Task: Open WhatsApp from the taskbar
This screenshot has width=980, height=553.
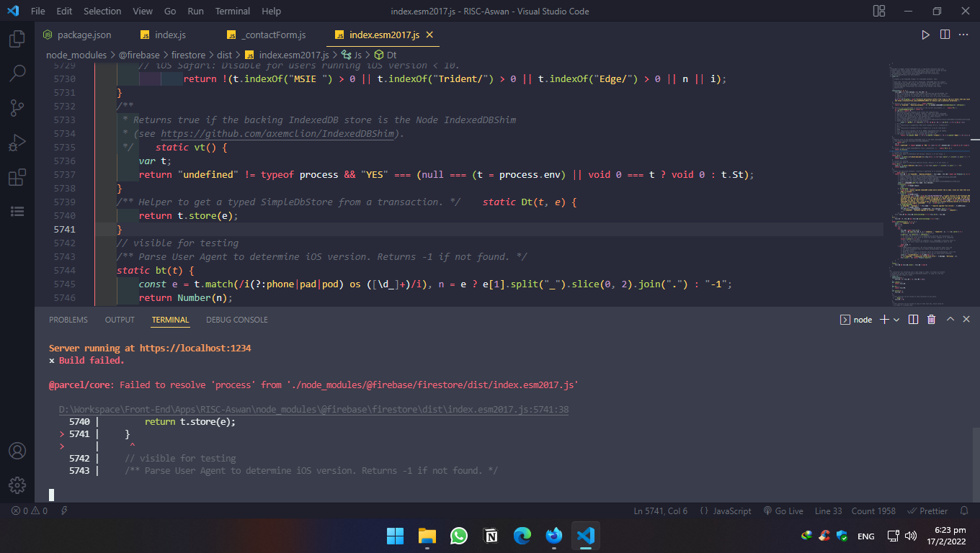Action: [x=459, y=536]
